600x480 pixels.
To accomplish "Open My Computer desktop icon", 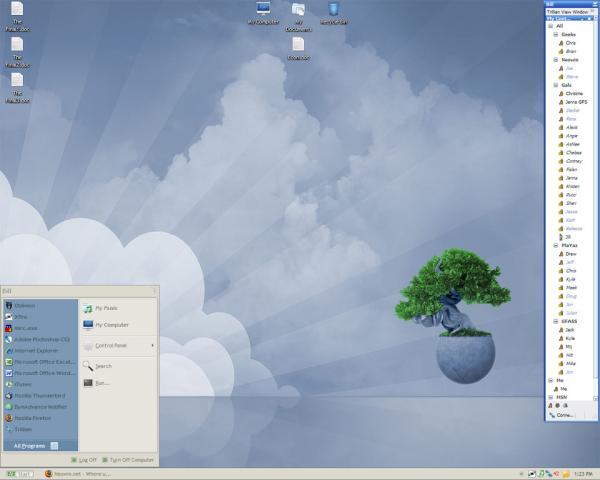I will click(x=263, y=12).
